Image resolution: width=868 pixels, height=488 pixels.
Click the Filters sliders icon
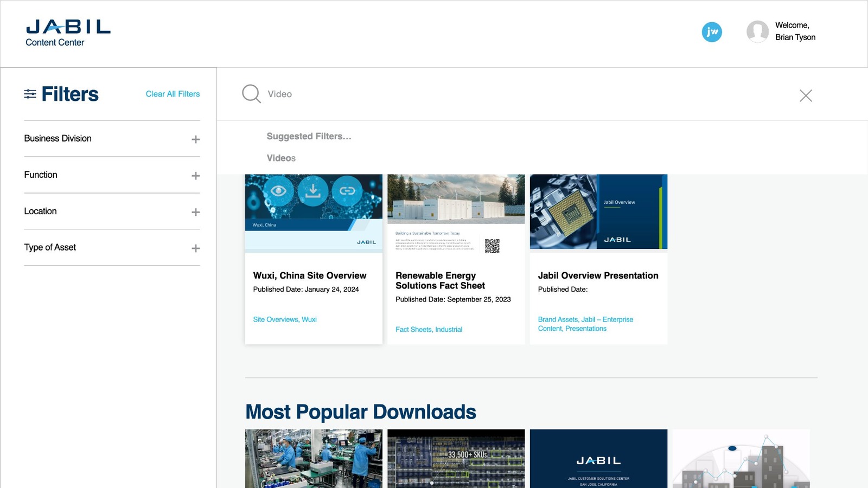(x=30, y=94)
